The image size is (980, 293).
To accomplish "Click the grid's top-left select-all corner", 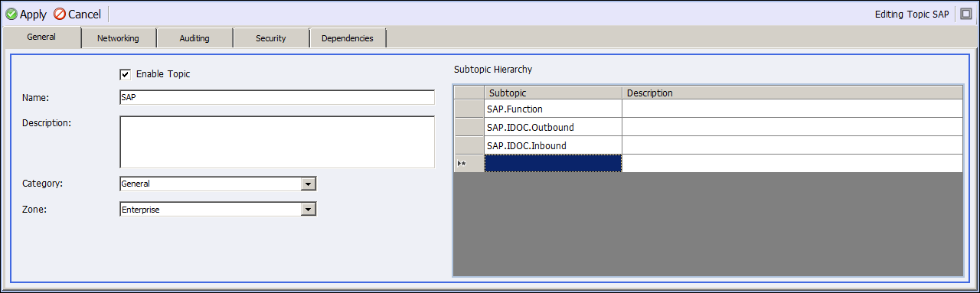I will (x=469, y=93).
